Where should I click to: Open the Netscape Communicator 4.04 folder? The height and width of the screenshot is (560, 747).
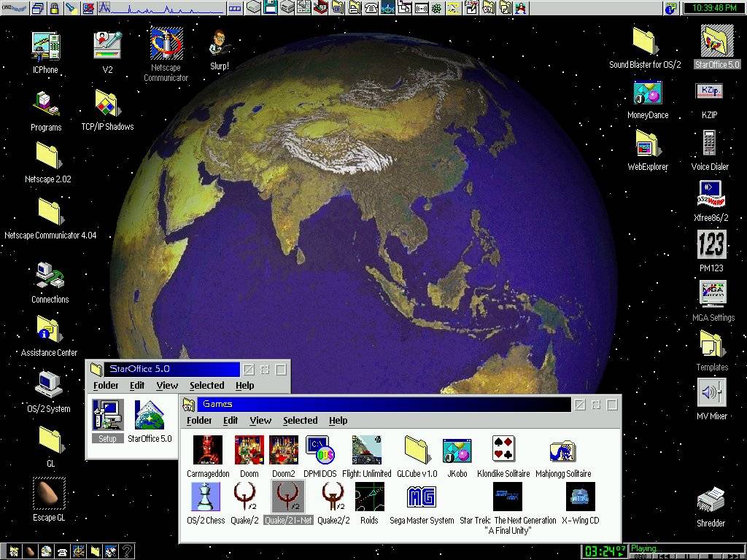tap(50, 218)
